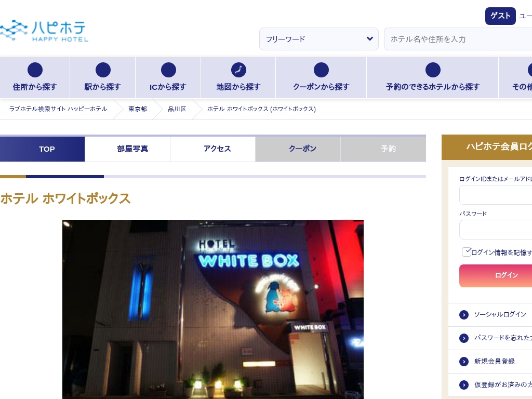532x399 pixels.
Task: Click arrow icon beside 新規会員登録
Action: click(464, 362)
